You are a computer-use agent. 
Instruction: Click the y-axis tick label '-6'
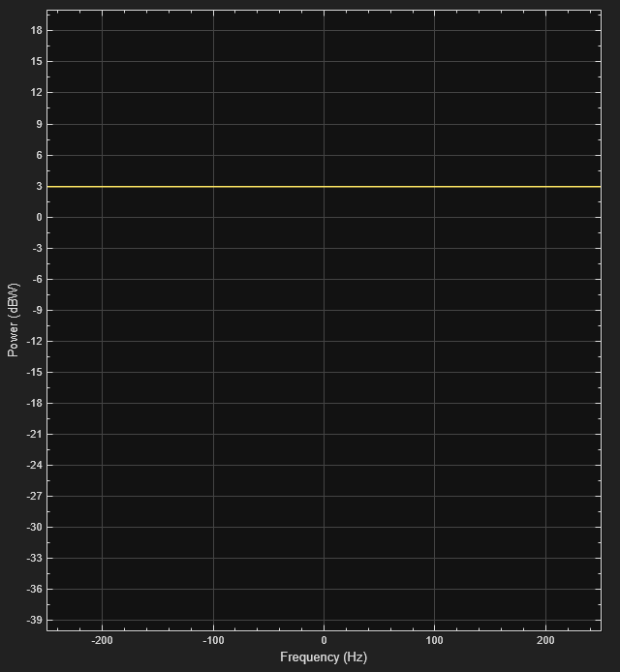(x=38, y=280)
